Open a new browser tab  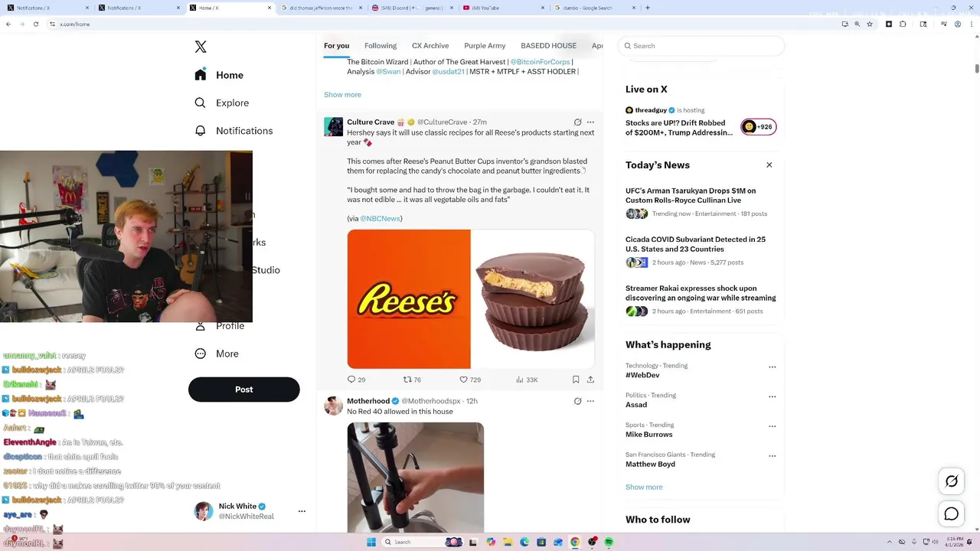click(648, 8)
